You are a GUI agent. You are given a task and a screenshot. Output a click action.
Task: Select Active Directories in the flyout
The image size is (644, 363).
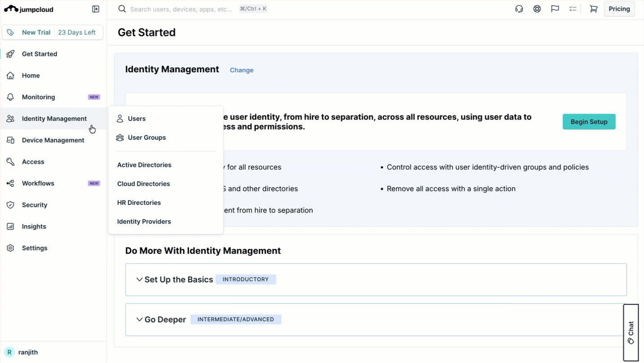point(144,165)
